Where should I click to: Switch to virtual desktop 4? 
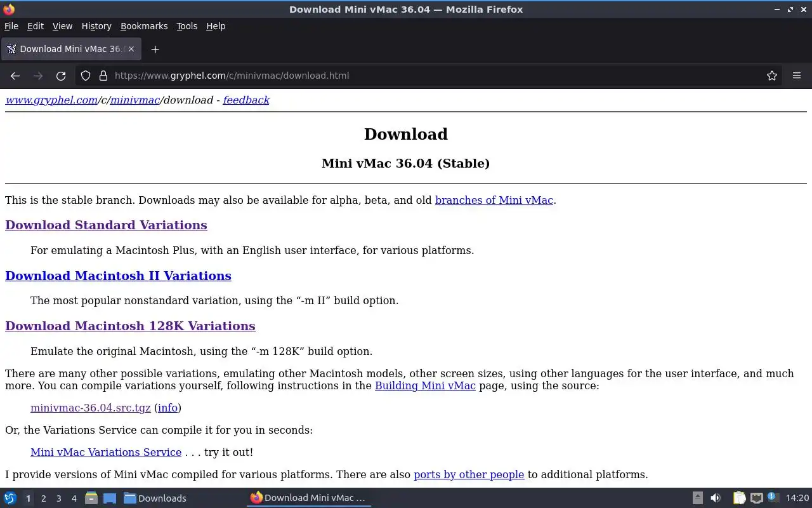click(74, 498)
